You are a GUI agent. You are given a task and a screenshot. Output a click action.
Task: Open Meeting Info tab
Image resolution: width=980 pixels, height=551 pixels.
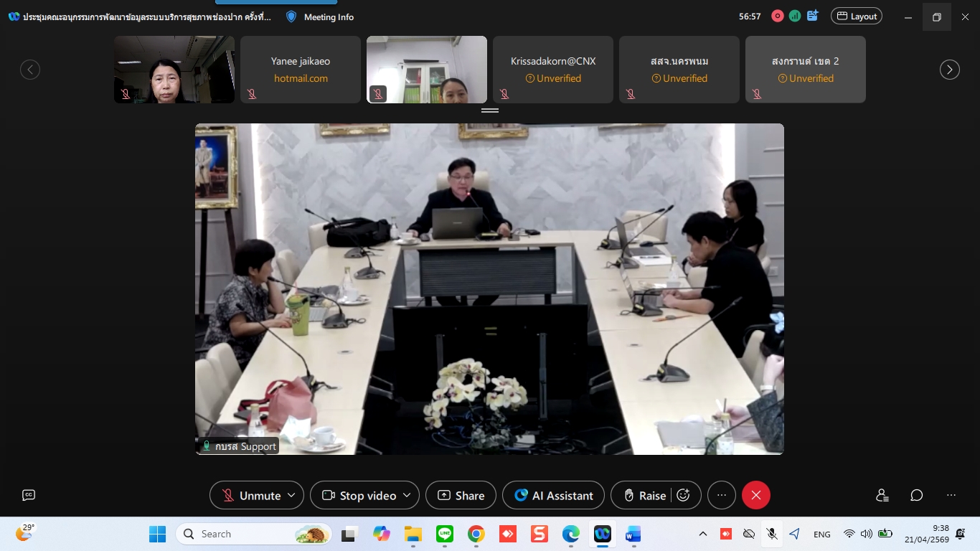320,17
